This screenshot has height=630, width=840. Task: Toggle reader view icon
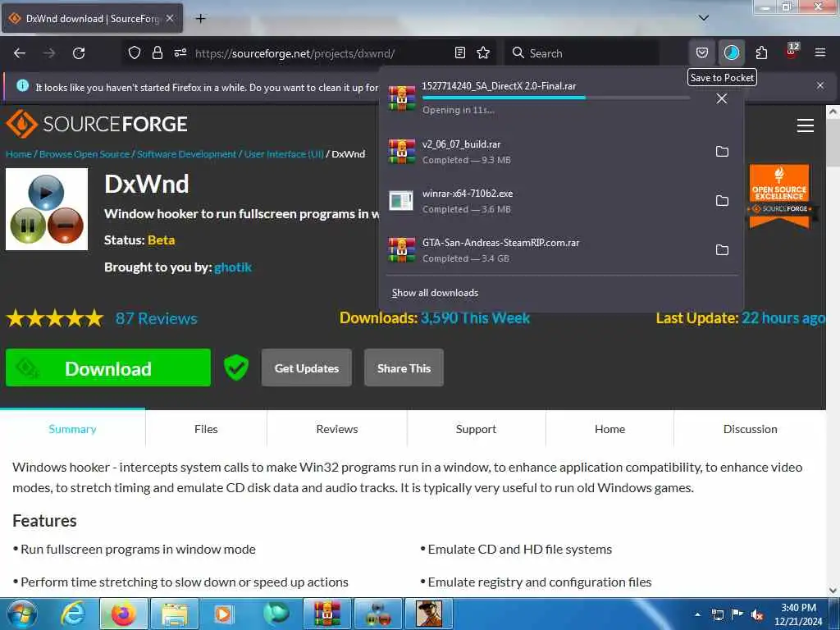(459, 52)
